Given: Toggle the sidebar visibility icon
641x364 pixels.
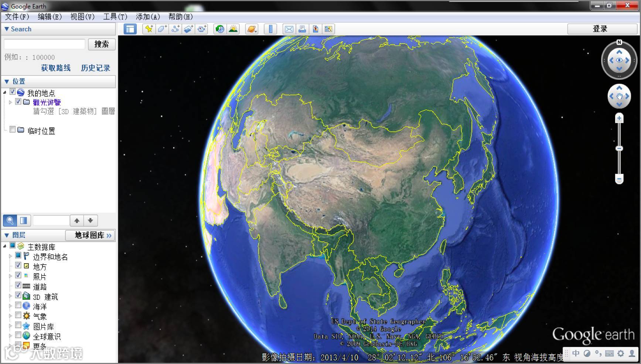Looking at the screenshot, I should [130, 29].
